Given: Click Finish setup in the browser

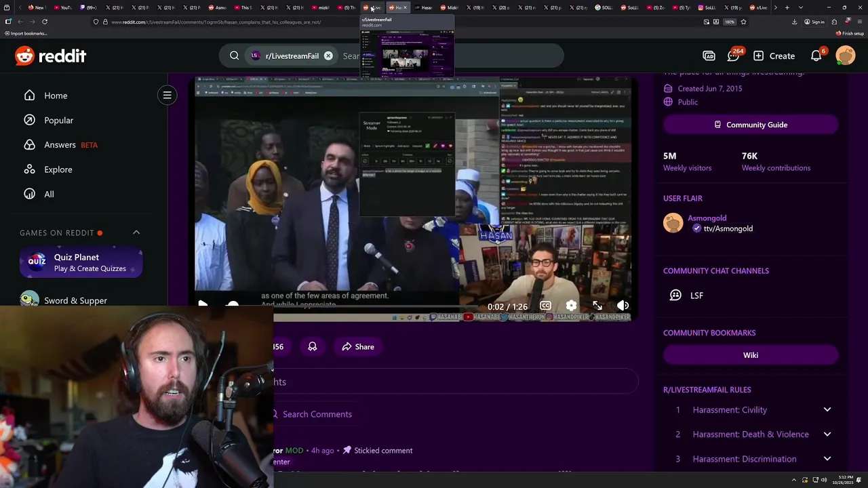Looking at the screenshot, I should click(850, 33).
